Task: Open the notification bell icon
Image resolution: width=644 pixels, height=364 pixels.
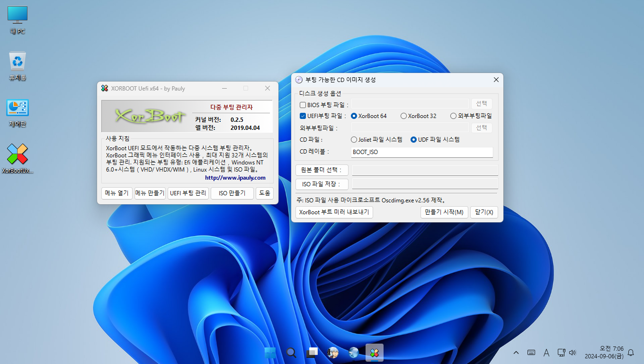Action: [631, 353]
